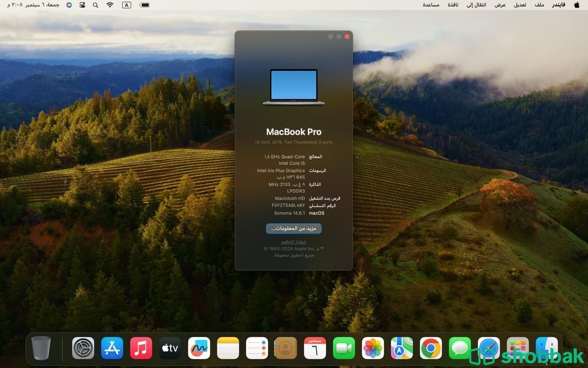Image resolution: width=588 pixels, height=368 pixels.
Task: Open the Photos app in the Dock
Action: (x=373, y=348)
